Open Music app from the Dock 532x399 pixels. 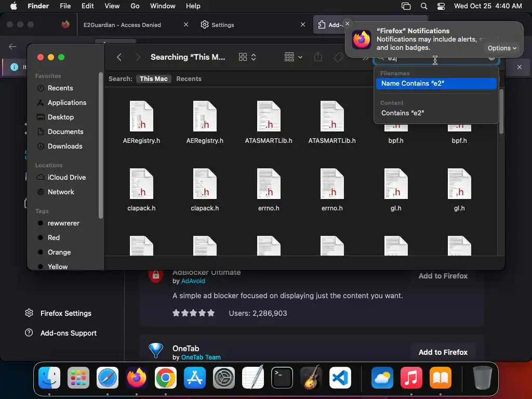coord(411,378)
